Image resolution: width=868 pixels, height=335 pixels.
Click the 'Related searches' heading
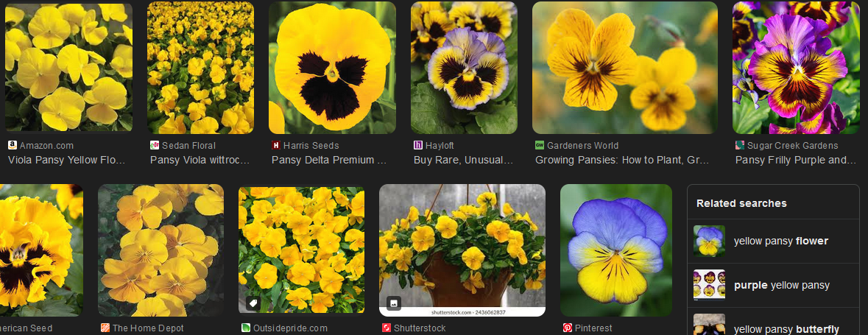741,203
